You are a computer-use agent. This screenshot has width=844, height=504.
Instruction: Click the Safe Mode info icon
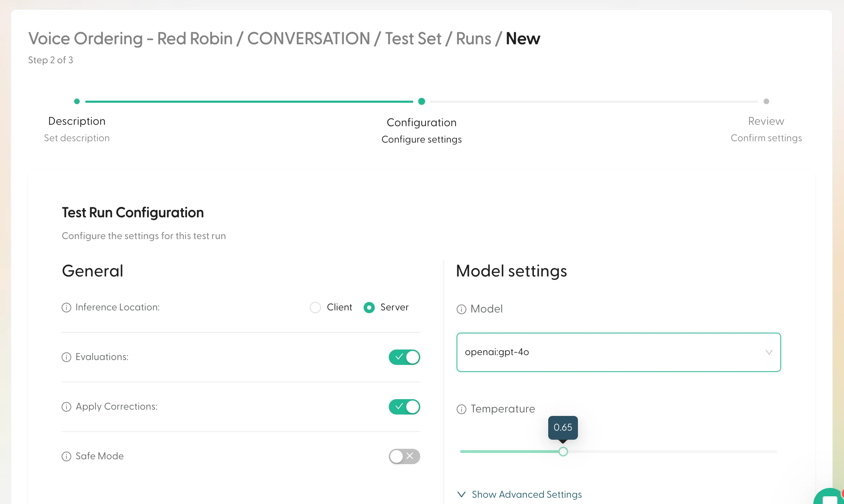click(67, 456)
